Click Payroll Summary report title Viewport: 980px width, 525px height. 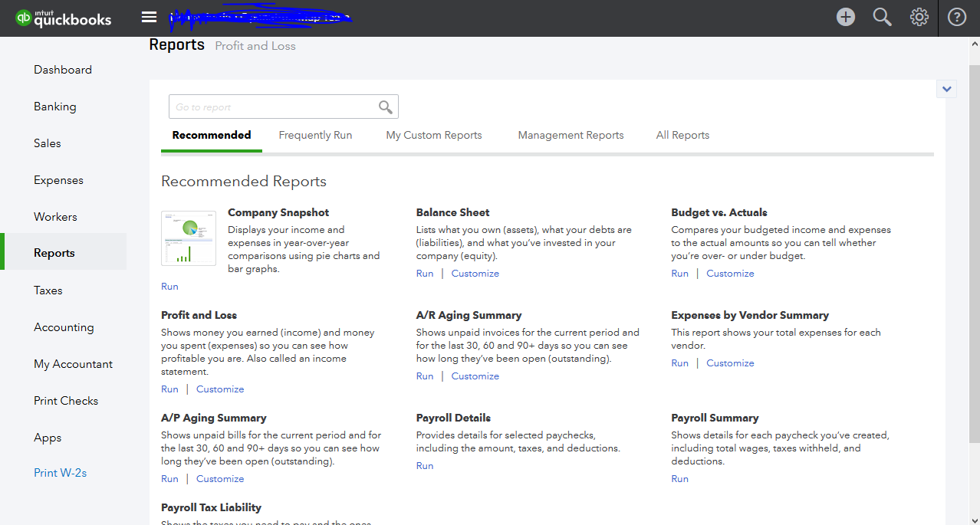[715, 418]
